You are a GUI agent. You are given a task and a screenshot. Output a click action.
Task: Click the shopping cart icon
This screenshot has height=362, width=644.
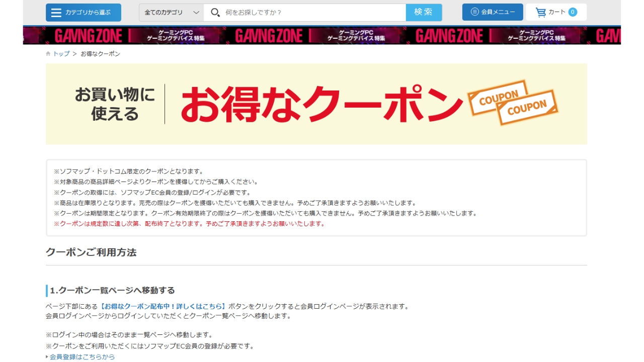click(x=540, y=12)
